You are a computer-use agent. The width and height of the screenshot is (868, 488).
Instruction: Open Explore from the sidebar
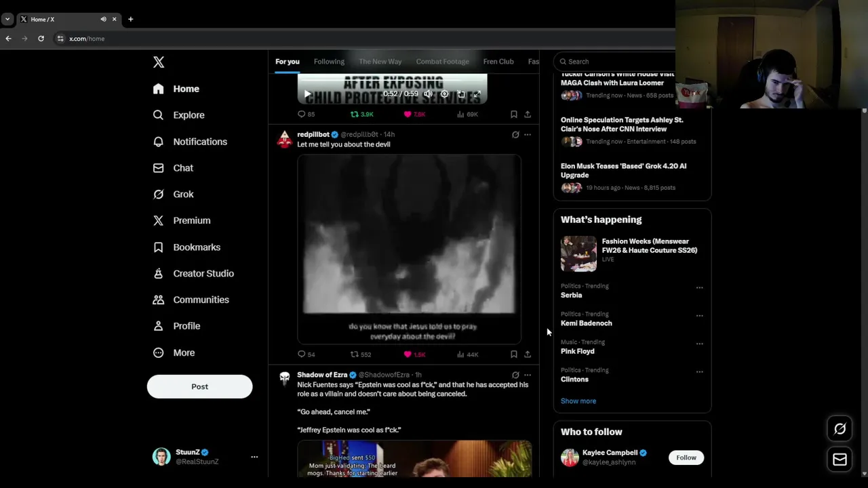[179, 115]
